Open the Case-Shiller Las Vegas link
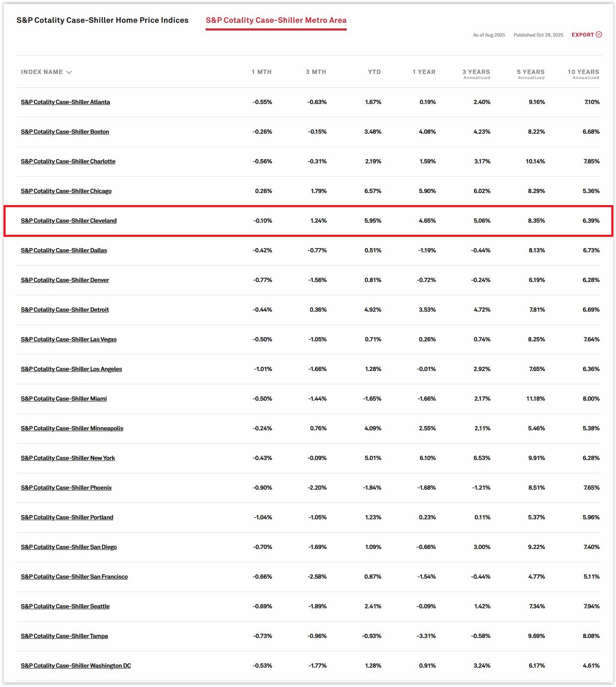Viewport: 616px width, 687px height. coord(69,339)
